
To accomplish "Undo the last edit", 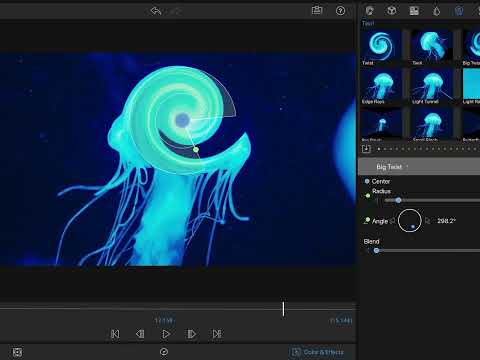I will point(156,11).
